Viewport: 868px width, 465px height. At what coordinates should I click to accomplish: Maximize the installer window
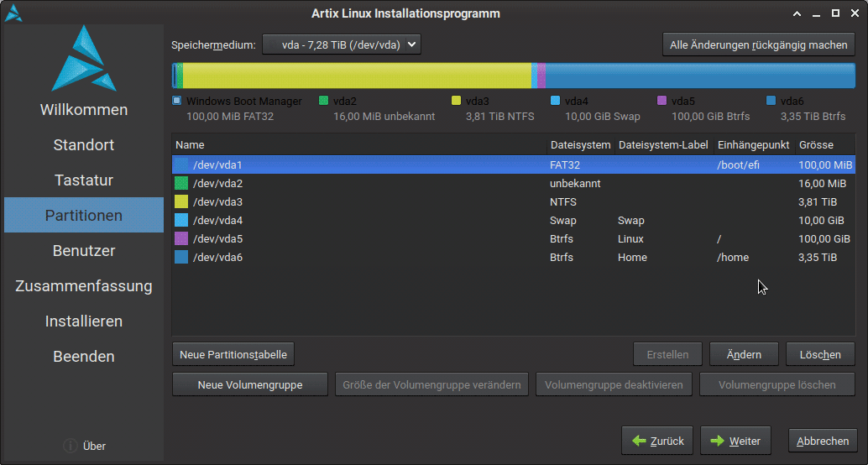836,13
